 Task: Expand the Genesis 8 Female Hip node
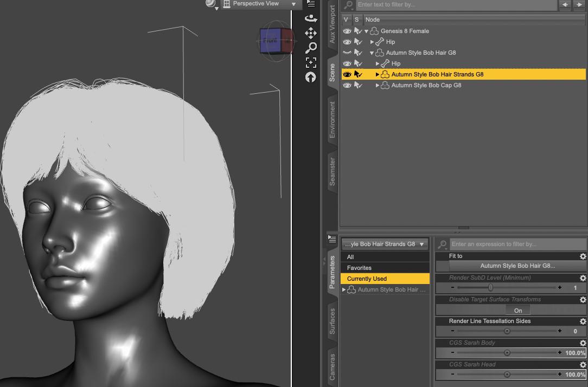click(372, 42)
